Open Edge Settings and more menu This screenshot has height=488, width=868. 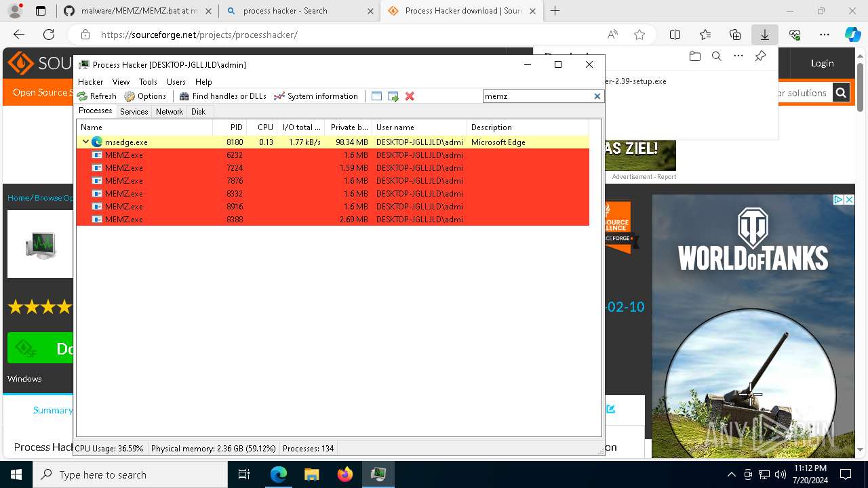(x=825, y=35)
